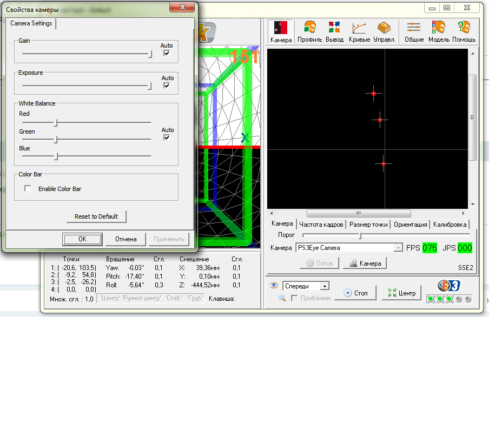Click the first green status indicator

pyautogui.click(x=431, y=299)
